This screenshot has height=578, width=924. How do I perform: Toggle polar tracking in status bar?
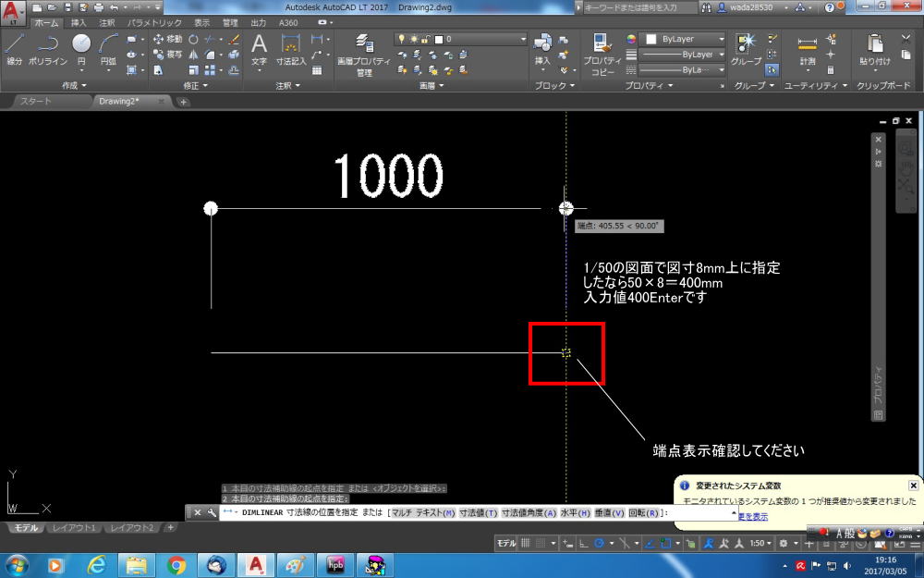(x=600, y=543)
